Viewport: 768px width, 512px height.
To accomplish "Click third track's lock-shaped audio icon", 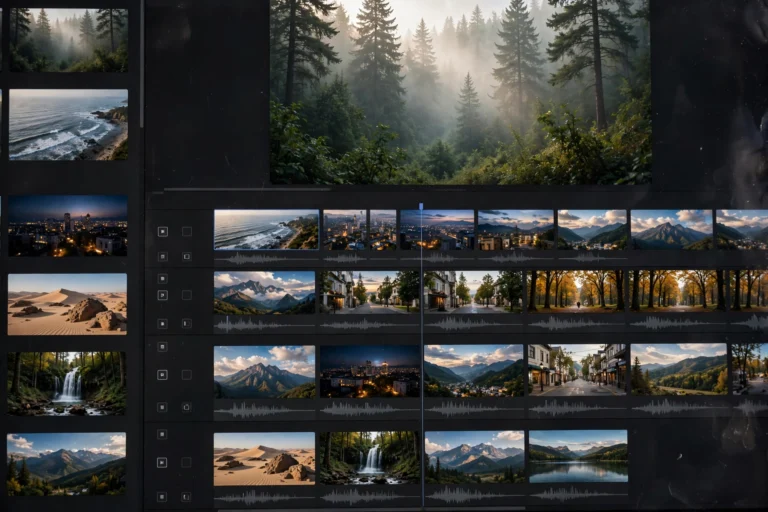I will (x=187, y=407).
